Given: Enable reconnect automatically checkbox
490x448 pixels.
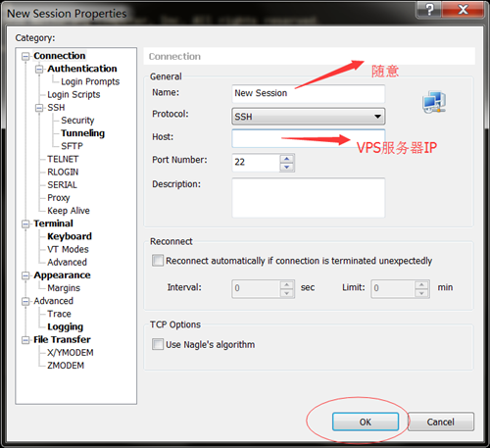Looking at the screenshot, I should pos(158,261).
